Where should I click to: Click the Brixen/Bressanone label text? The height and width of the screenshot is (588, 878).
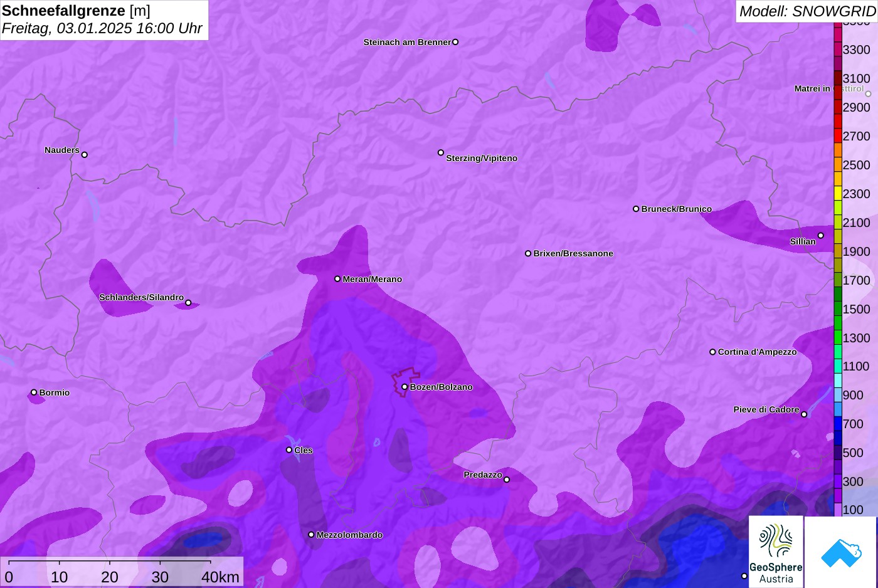pos(573,253)
